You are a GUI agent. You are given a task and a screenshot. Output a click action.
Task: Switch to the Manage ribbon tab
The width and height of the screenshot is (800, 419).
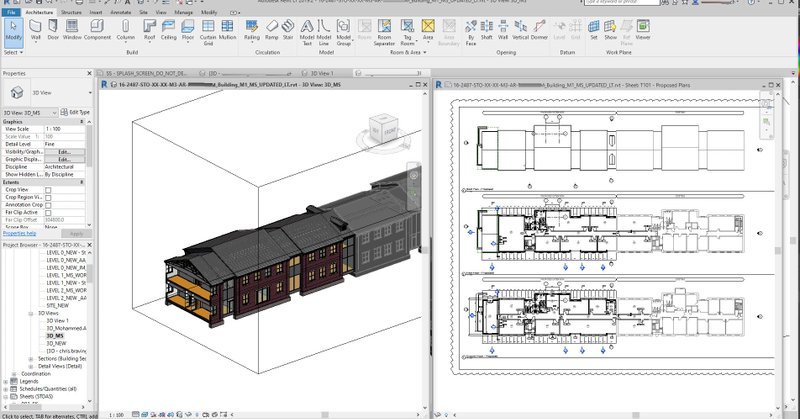tap(184, 12)
